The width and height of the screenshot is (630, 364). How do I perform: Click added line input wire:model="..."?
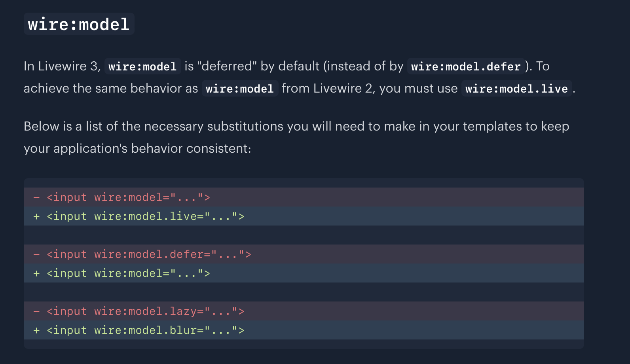click(x=304, y=273)
